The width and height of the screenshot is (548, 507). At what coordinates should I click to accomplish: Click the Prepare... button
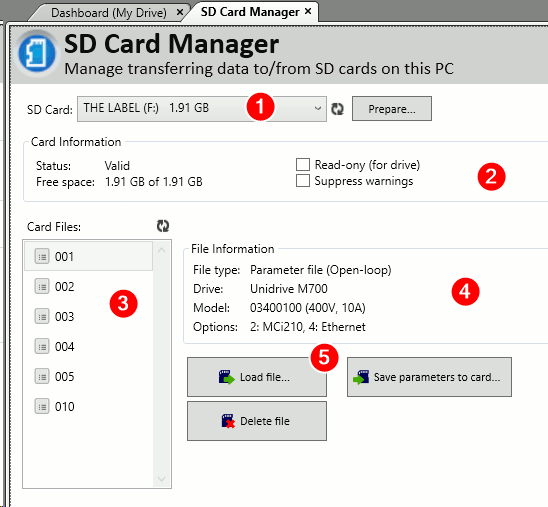pos(392,109)
